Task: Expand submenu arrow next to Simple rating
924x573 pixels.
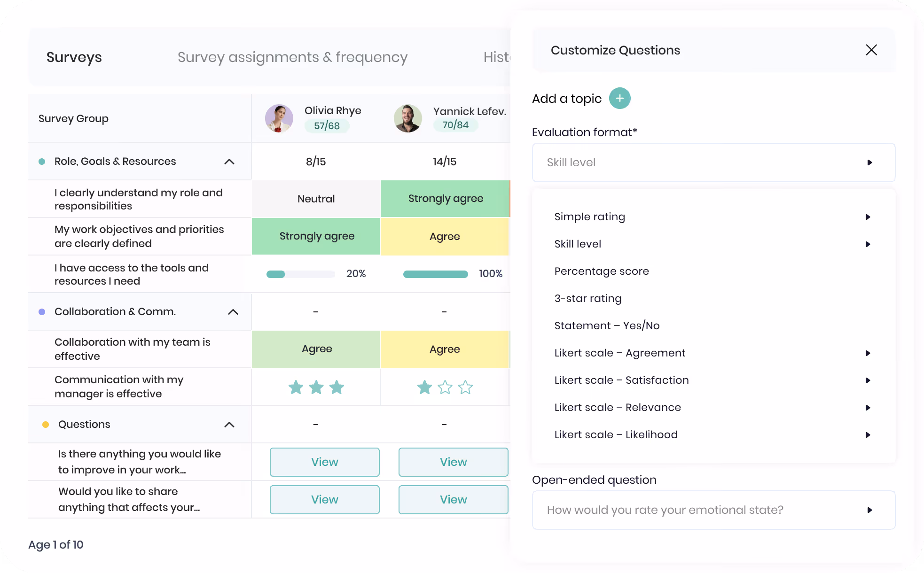Action: tap(868, 217)
